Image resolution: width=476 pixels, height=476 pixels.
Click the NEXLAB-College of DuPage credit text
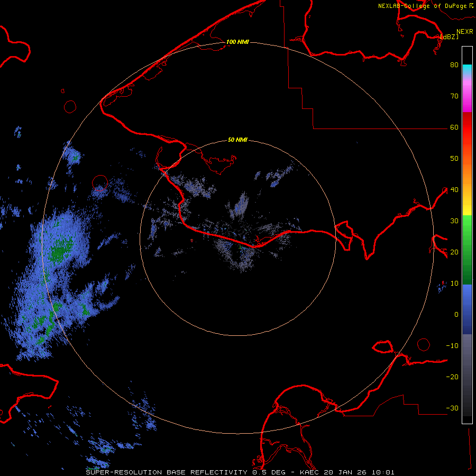(423, 6)
